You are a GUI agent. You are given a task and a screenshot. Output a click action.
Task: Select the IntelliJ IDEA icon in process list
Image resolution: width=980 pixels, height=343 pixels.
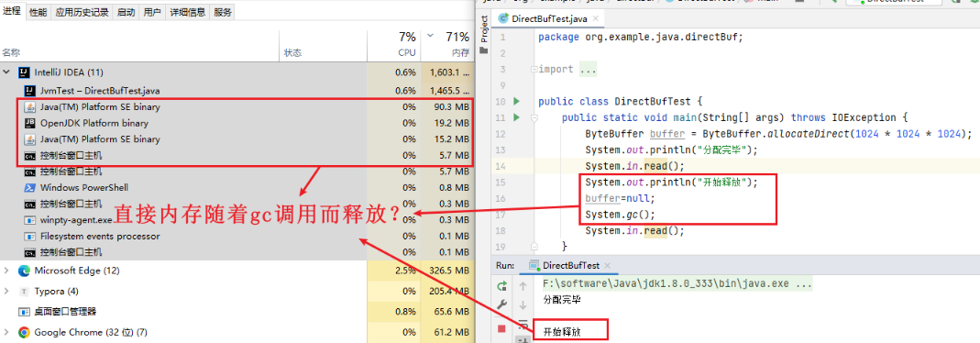[x=25, y=72]
